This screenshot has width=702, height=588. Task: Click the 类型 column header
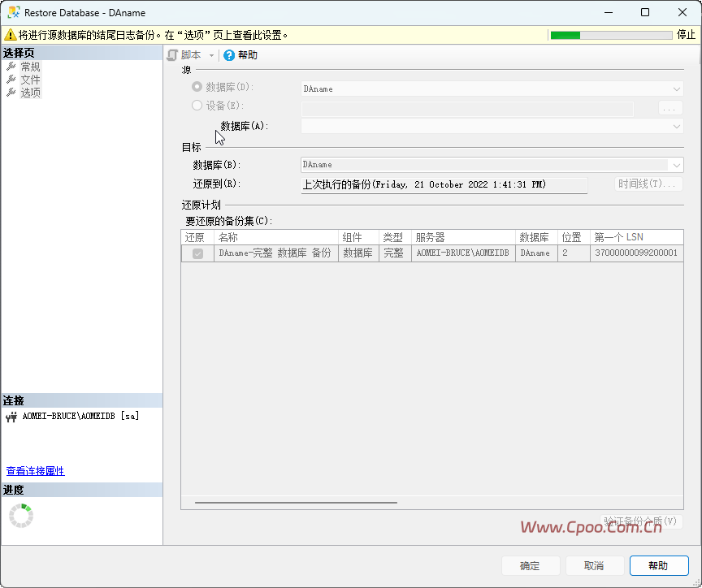point(395,237)
